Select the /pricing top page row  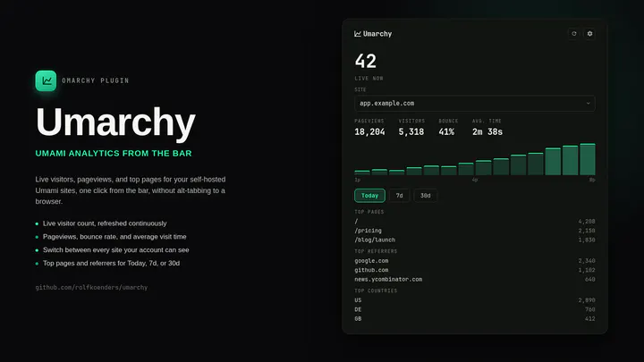point(474,231)
